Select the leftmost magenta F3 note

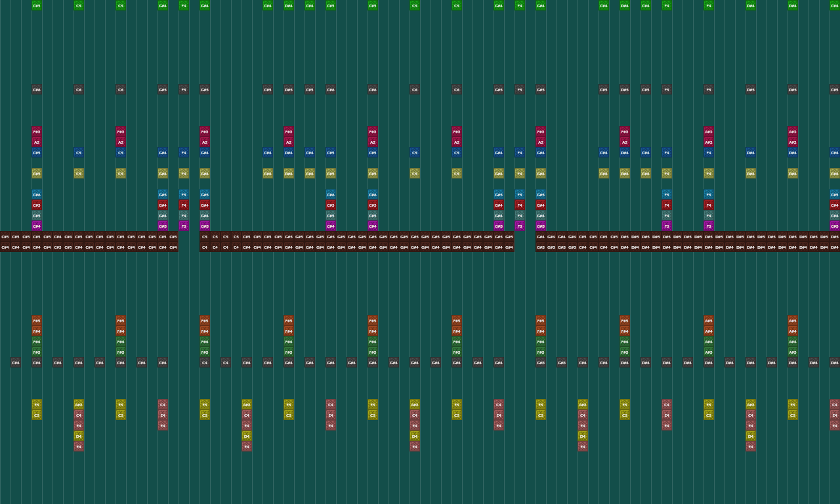pyautogui.click(x=184, y=226)
